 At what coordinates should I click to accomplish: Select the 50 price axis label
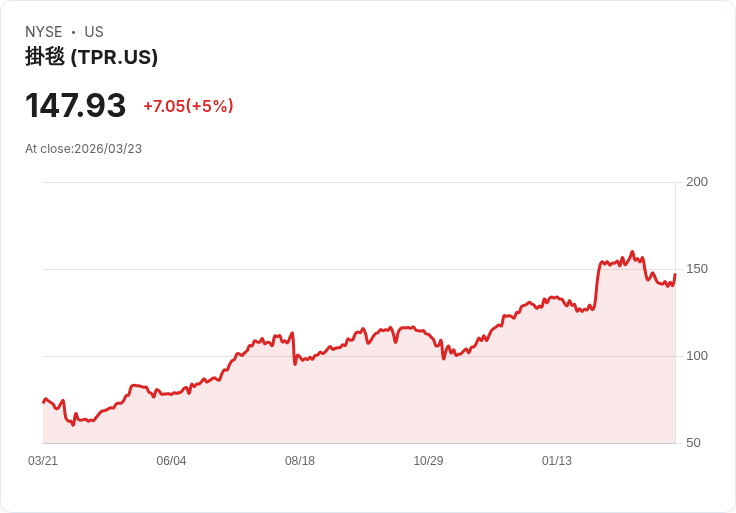pyautogui.click(x=693, y=443)
